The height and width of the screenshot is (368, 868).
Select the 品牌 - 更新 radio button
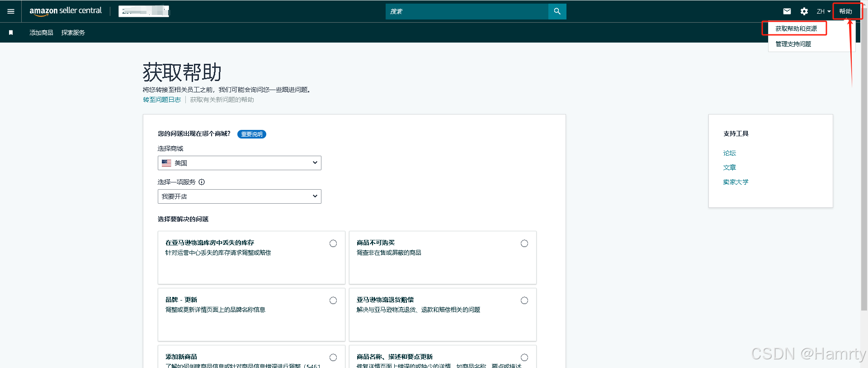[x=333, y=301]
